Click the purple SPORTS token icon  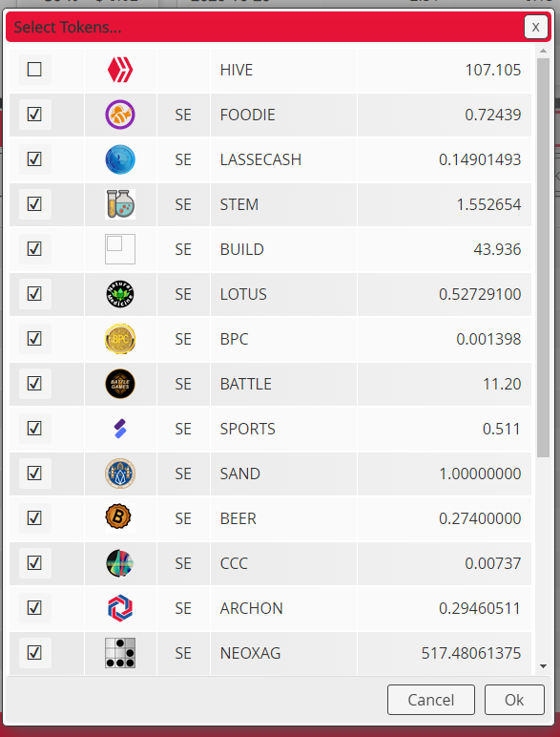tap(120, 429)
